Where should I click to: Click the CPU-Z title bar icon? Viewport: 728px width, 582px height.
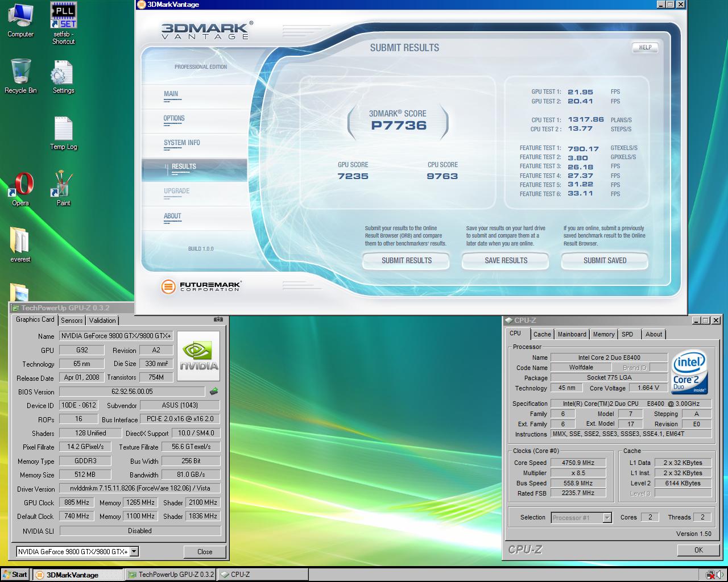[x=508, y=321]
